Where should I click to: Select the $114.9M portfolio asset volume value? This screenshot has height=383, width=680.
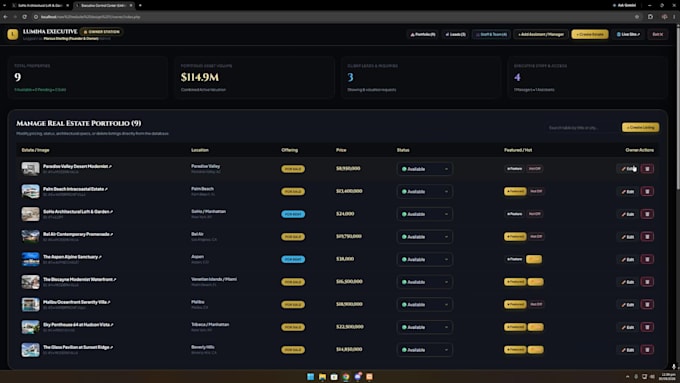point(199,77)
